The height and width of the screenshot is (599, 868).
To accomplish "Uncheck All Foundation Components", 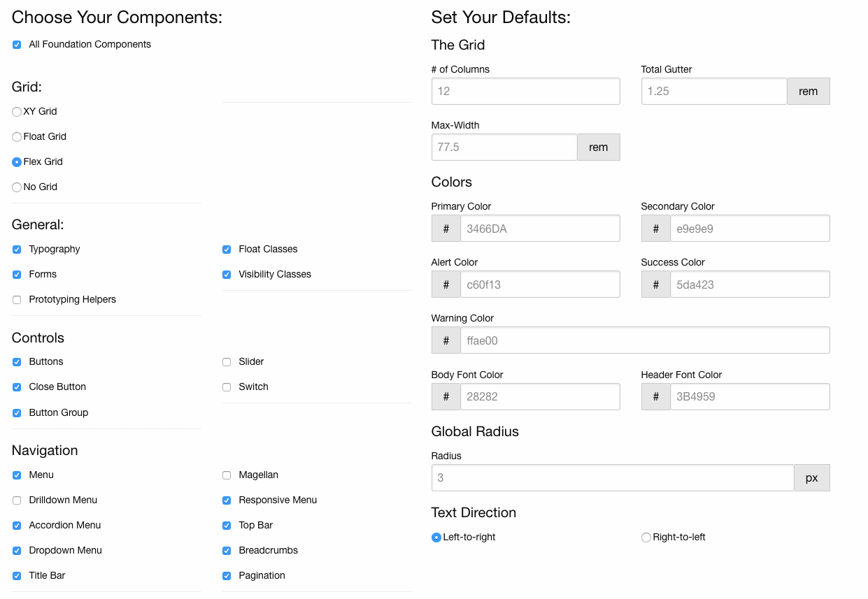I will (16, 44).
